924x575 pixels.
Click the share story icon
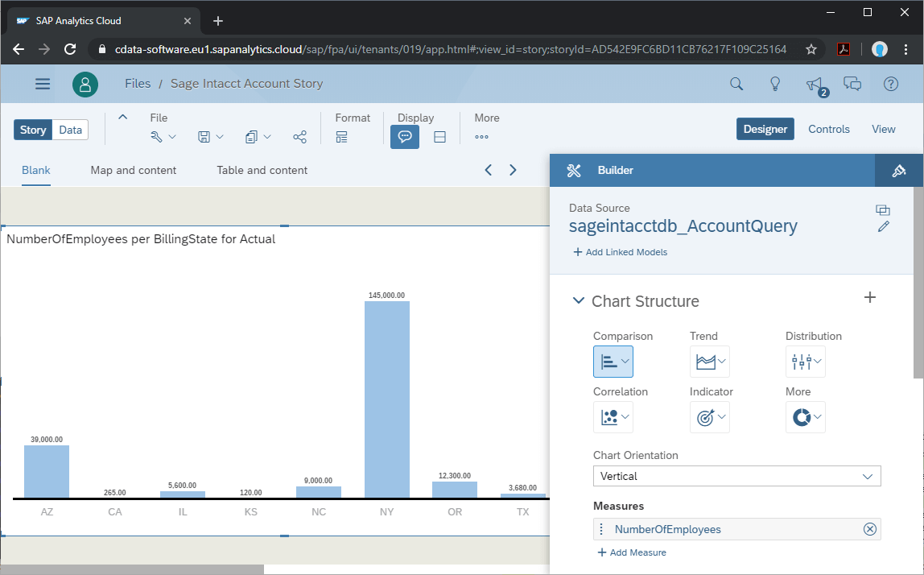tap(300, 137)
